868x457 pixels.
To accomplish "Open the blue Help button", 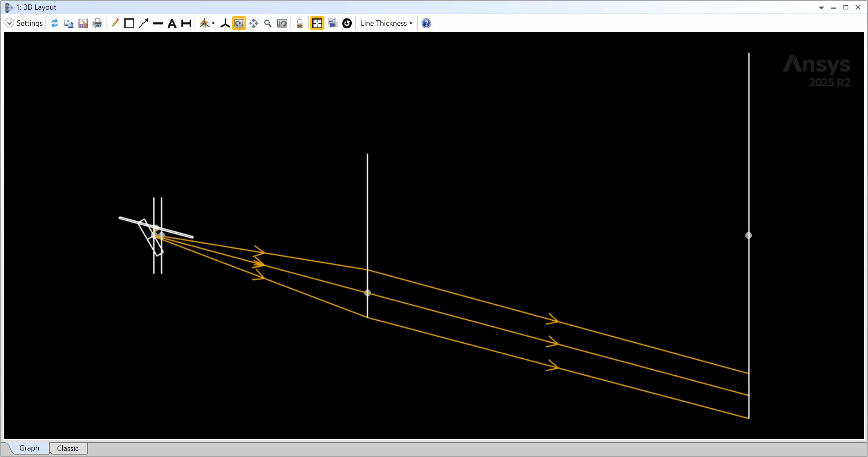I will pos(426,23).
